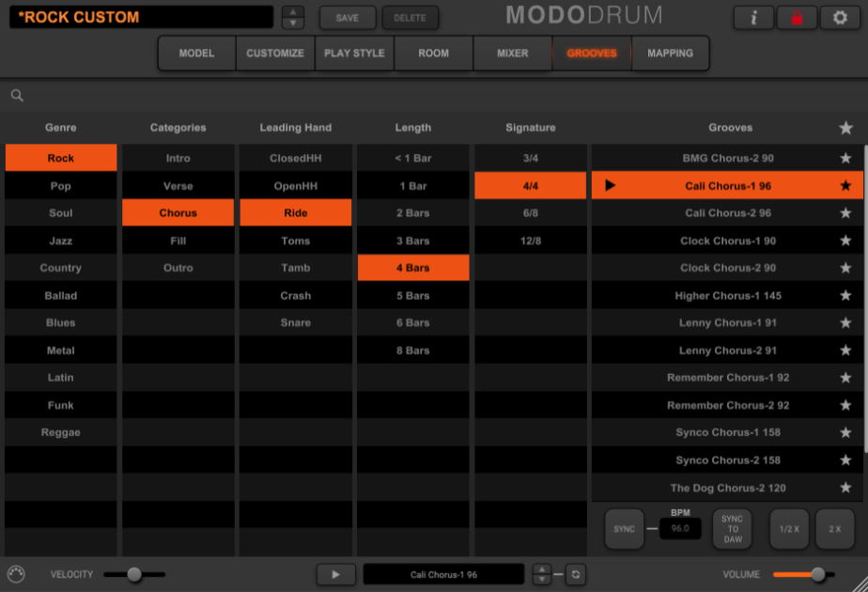Click the red lock icon
Screen dimensions: 868x592
[797, 18]
